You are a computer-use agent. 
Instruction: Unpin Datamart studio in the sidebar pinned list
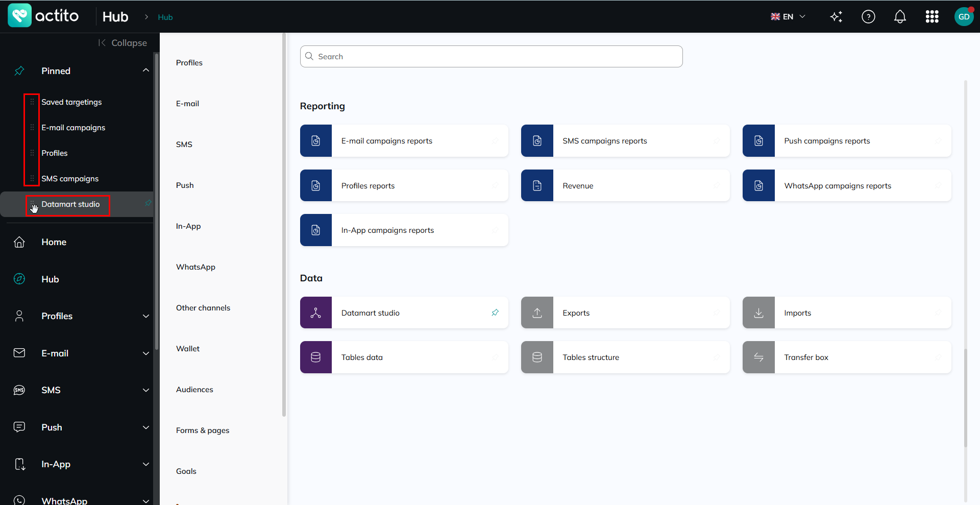[x=148, y=203]
